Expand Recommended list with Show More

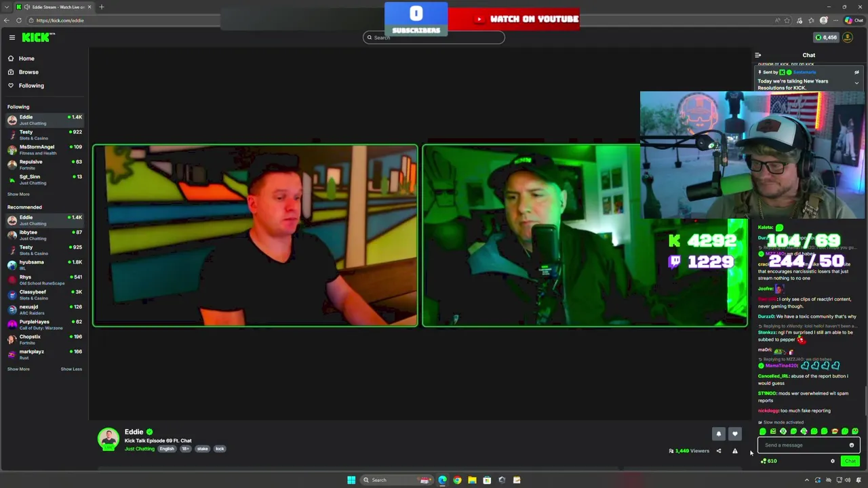pyautogui.click(x=18, y=369)
